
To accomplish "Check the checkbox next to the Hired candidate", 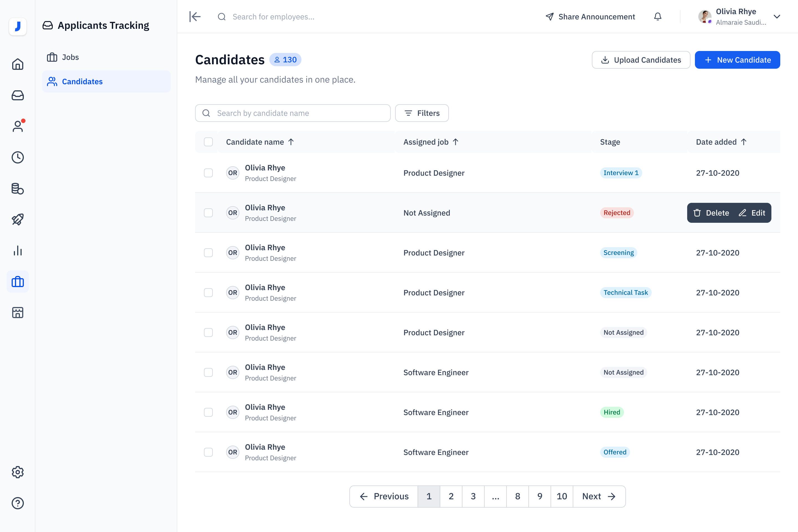I will click(208, 412).
